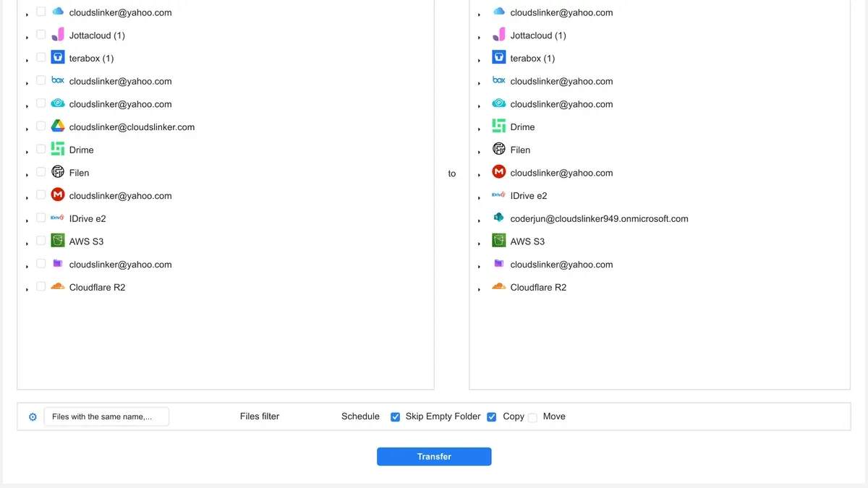Click the MEGA icon in the destination list
This screenshot has width=868, height=488.
[x=499, y=172]
